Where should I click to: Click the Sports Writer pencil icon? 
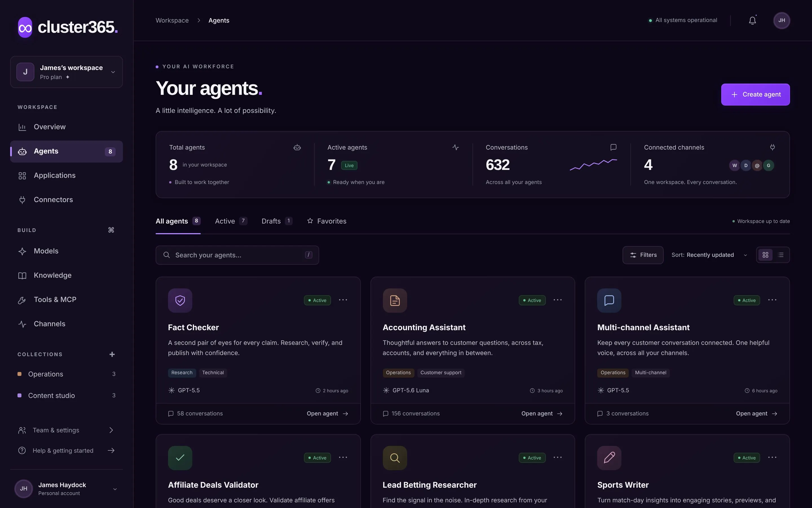coord(609,457)
